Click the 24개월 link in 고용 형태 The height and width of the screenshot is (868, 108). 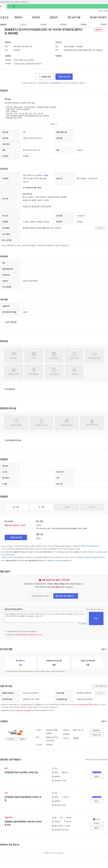pos(46,175)
